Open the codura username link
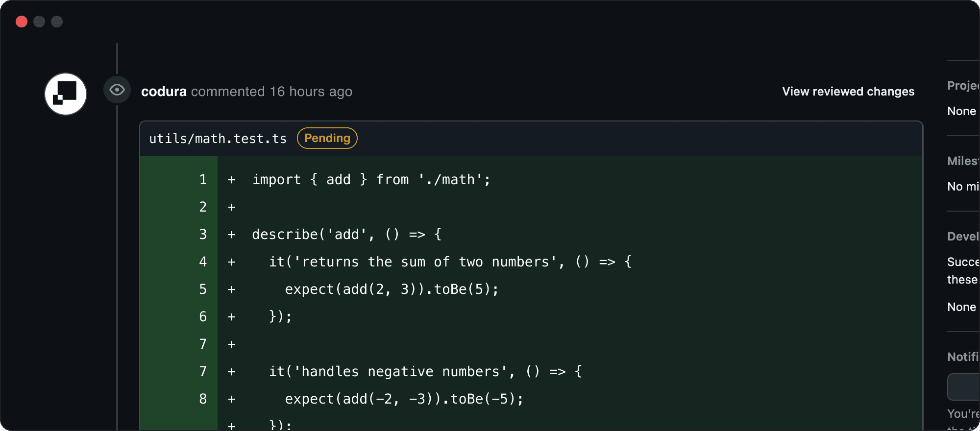This screenshot has width=980, height=431. coord(164,92)
